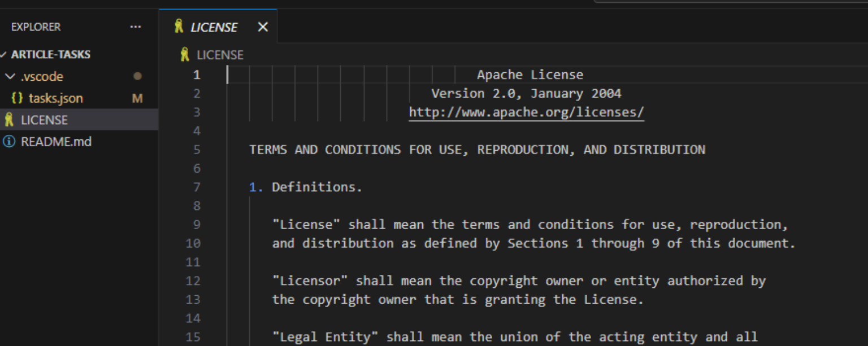Click the curly braces icon beside tasks.json
Image resolution: width=868 pixels, height=346 pixels.
17,98
